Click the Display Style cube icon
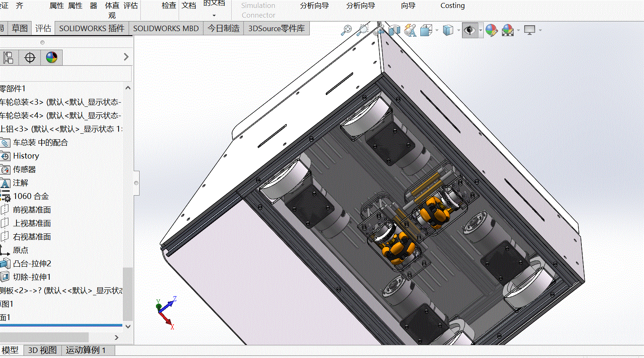 point(448,30)
